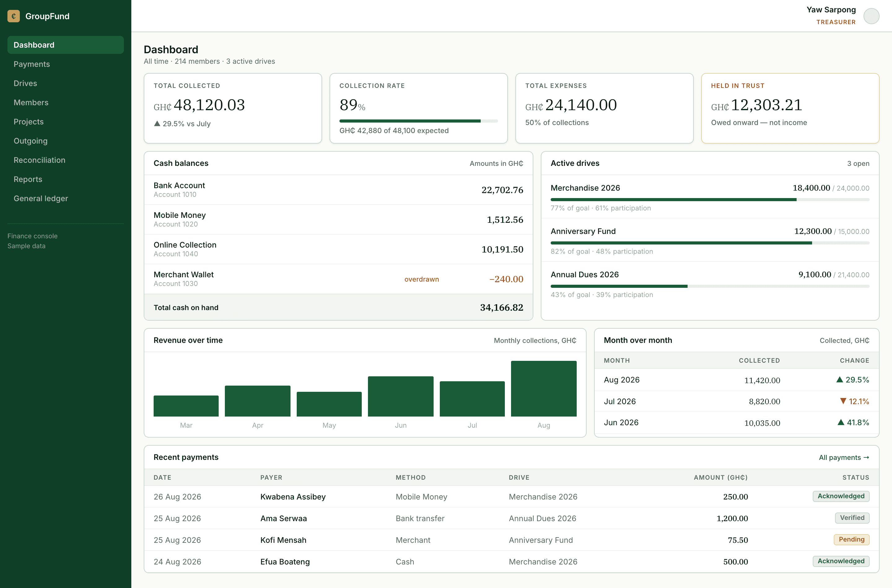This screenshot has width=892, height=588.
Task: Click the green up arrow in Aug 2026 row
Action: pyautogui.click(x=840, y=380)
